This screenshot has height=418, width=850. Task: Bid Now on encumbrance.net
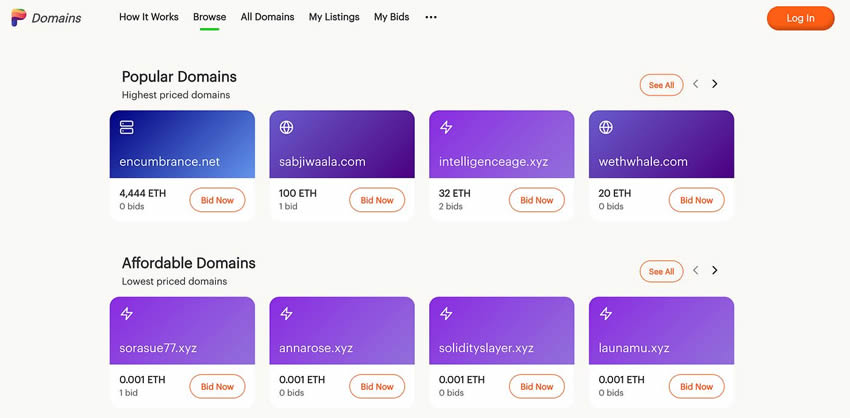click(x=217, y=200)
